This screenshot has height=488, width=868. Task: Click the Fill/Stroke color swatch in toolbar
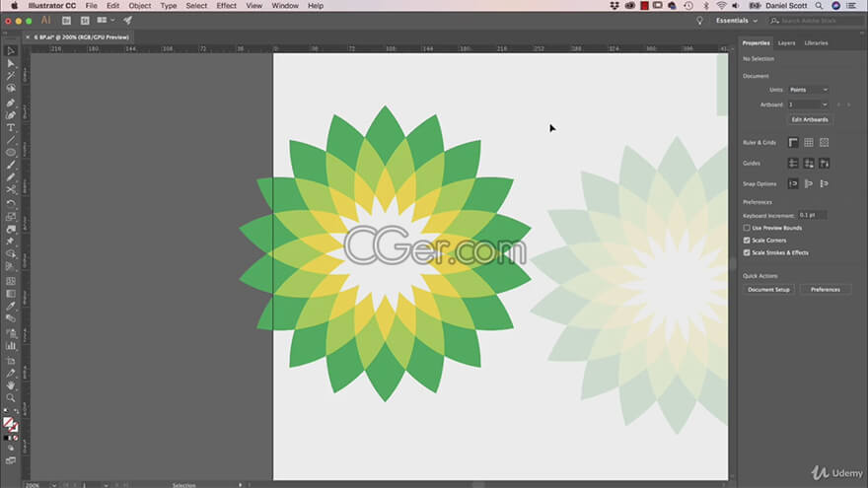[10, 424]
